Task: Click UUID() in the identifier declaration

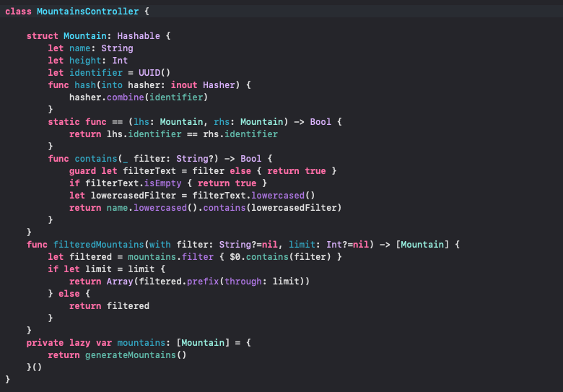Action: coord(154,72)
